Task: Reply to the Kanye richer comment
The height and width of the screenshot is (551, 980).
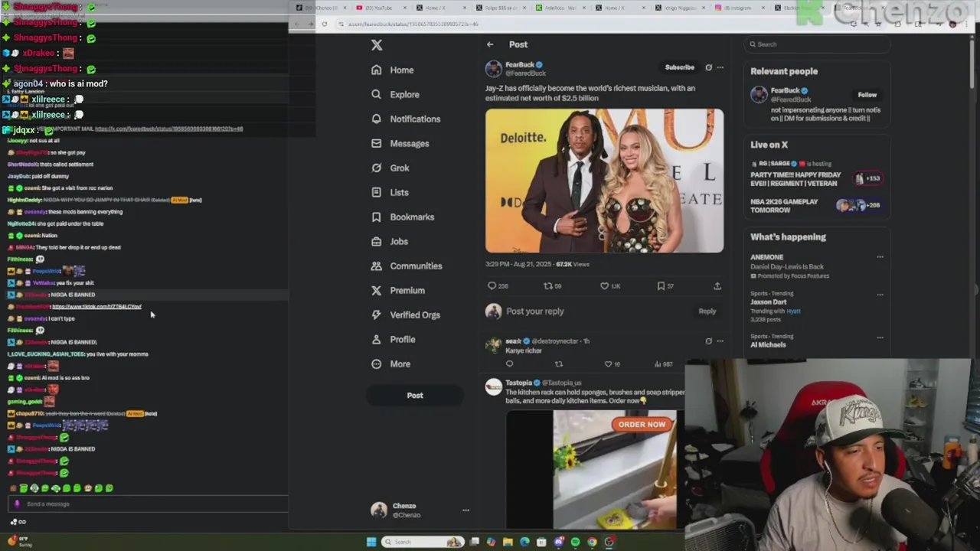Action: [510, 364]
